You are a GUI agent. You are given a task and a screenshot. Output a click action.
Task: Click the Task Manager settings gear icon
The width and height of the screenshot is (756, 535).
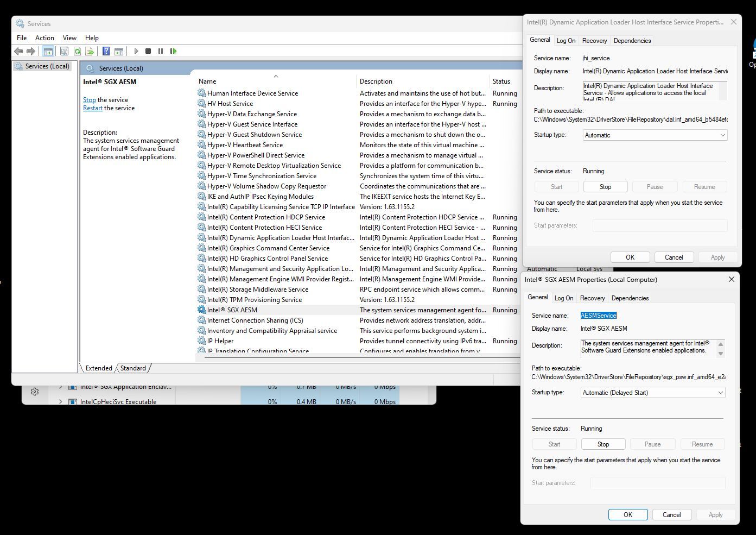[x=35, y=392]
